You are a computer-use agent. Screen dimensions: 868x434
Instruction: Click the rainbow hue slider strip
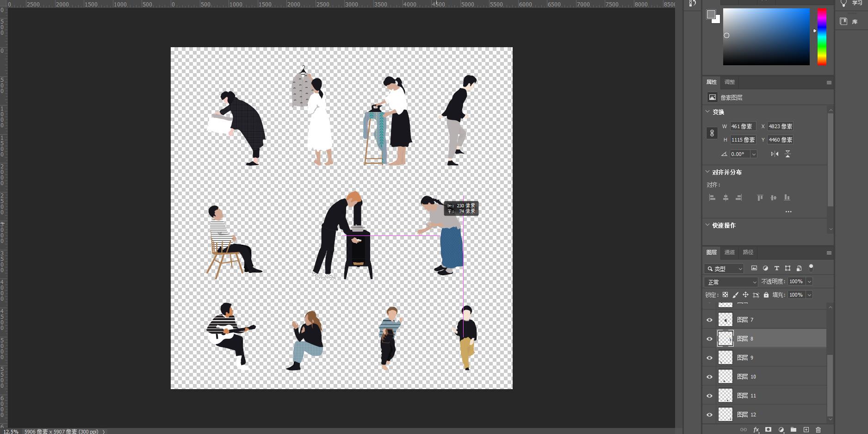822,37
